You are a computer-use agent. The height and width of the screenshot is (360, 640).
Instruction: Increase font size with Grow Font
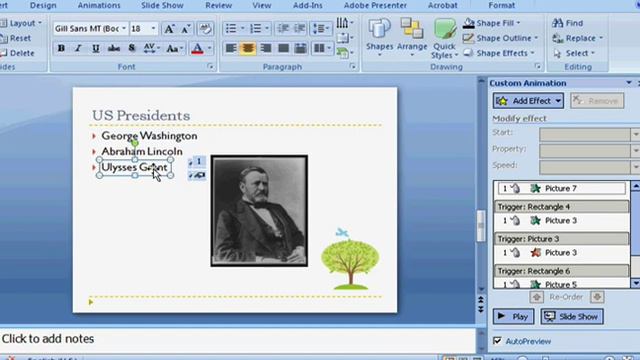[x=169, y=29]
